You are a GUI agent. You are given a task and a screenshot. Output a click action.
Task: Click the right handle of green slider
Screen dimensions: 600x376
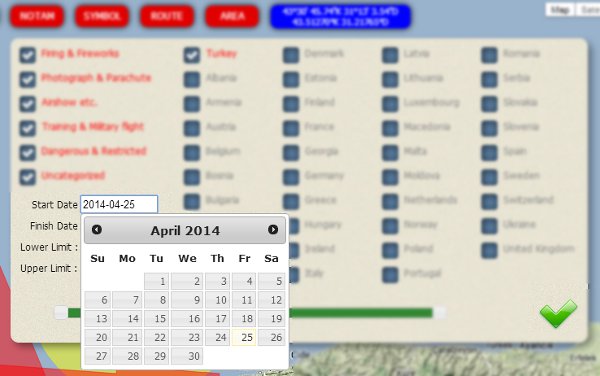(440, 313)
